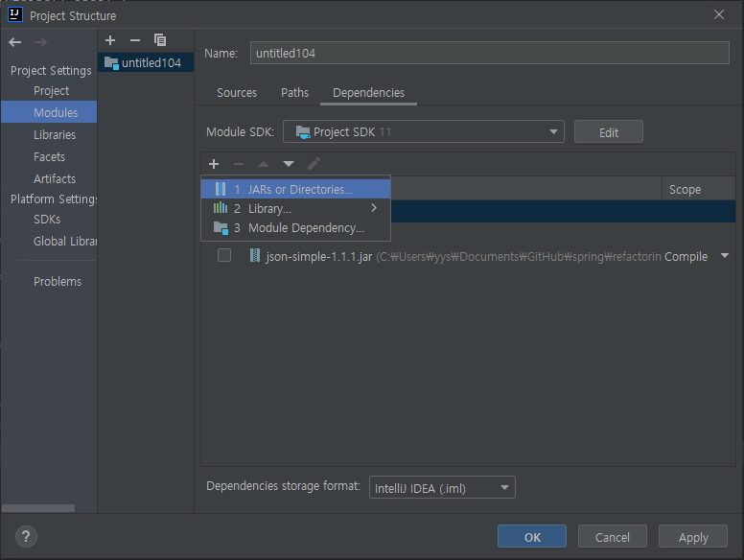Move dependency down arrow

pos(289,164)
